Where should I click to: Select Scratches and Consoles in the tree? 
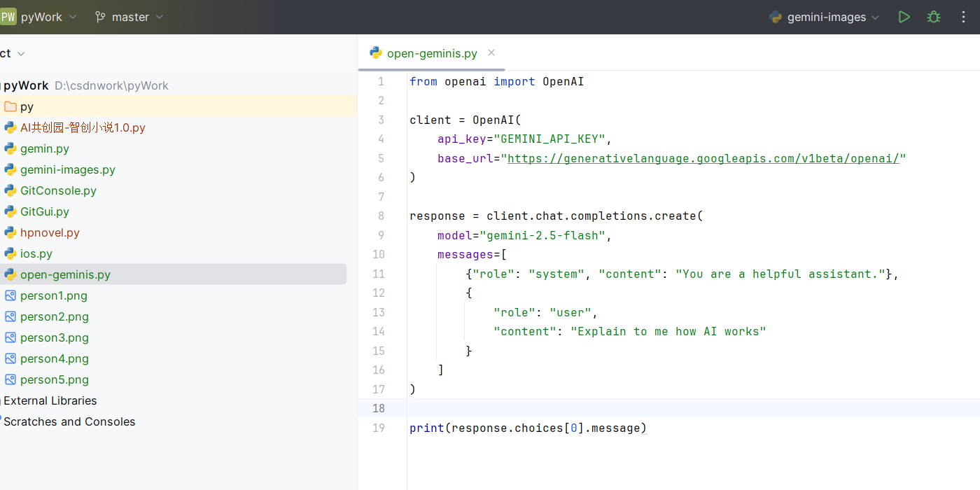70,421
